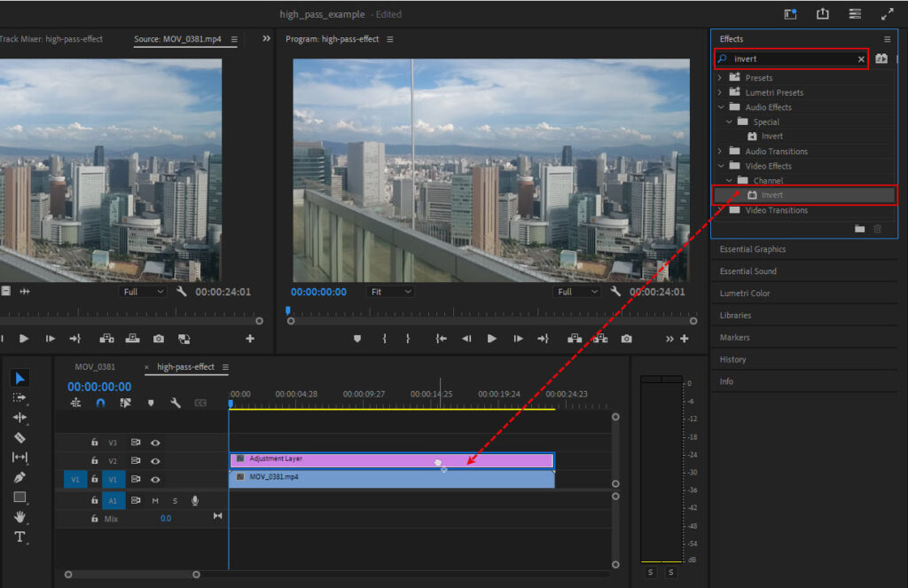The height and width of the screenshot is (588, 908).
Task: Play the Program monitor video
Action: tap(491, 339)
